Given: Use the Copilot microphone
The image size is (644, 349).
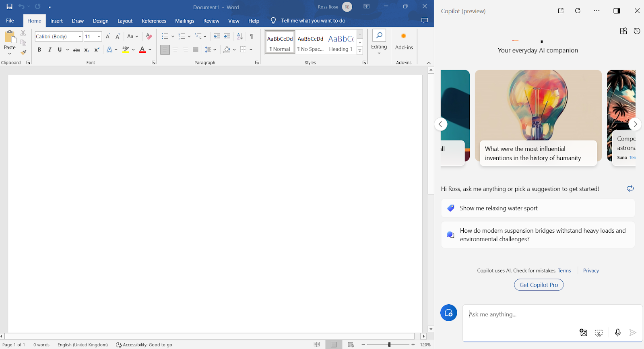Looking at the screenshot, I should pos(617,332).
